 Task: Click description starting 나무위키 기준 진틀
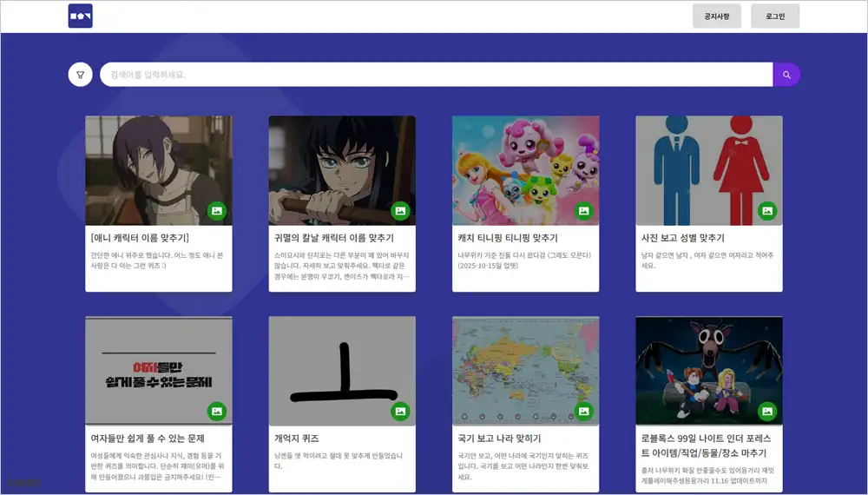click(x=525, y=261)
